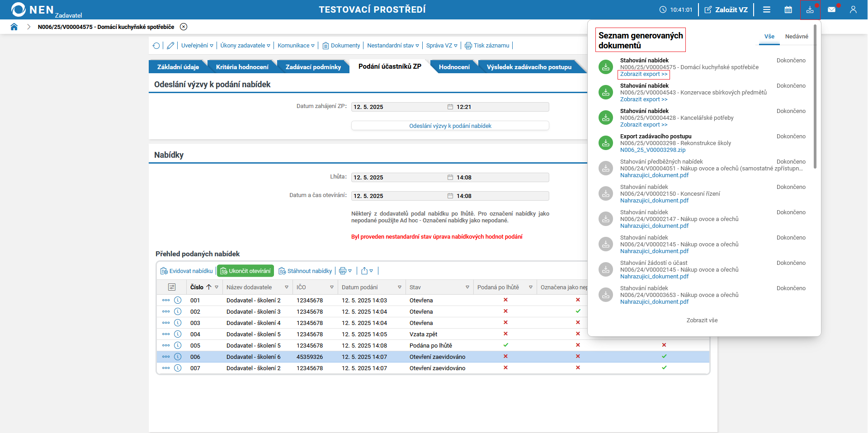Switch to the Hodnocení tab
This screenshot has height=433, width=868.
coord(454,67)
